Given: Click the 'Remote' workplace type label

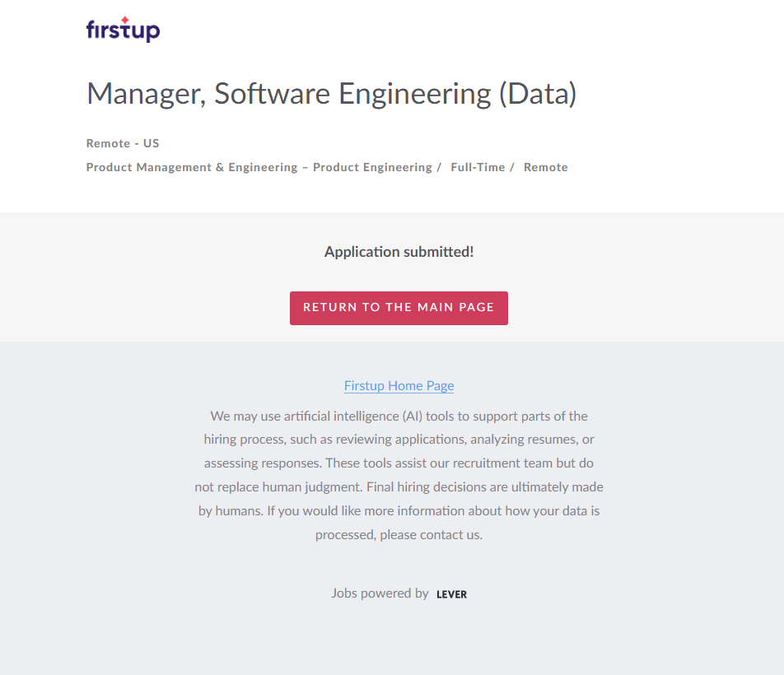Looking at the screenshot, I should pyautogui.click(x=545, y=167).
